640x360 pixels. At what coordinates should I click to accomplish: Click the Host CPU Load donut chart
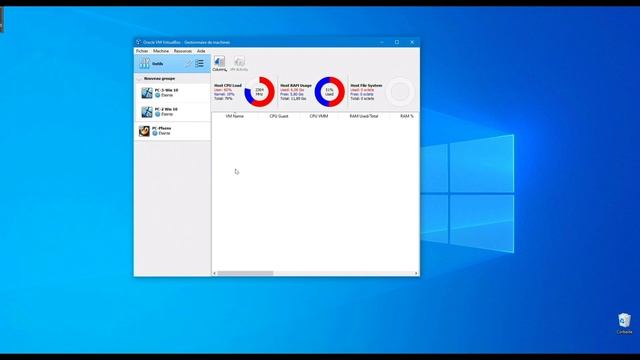point(260,92)
